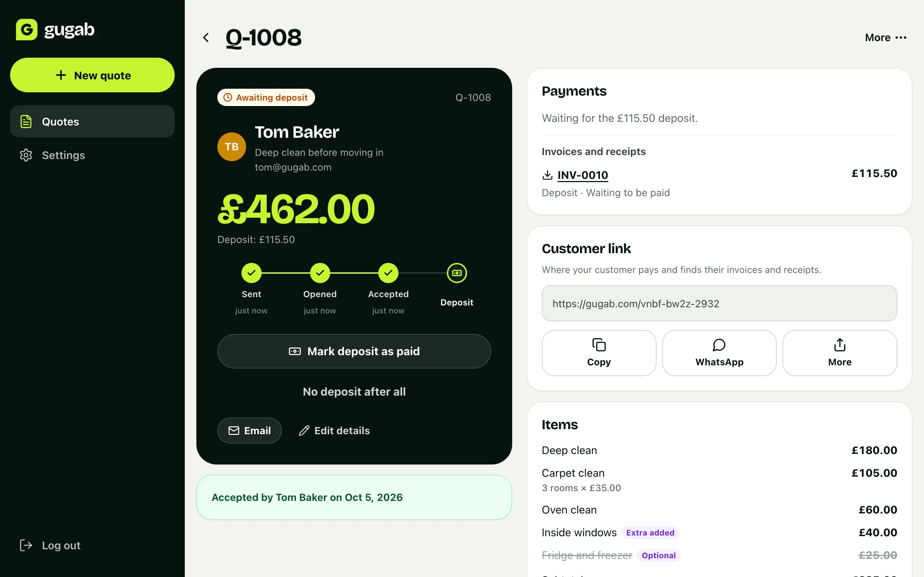Click the gugab logo icon
924x577 pixels.
click(x=26, y=29)
